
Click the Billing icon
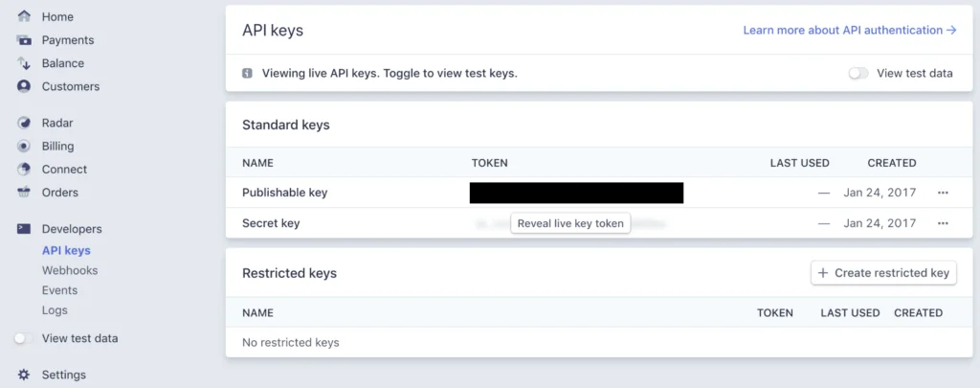24,147
